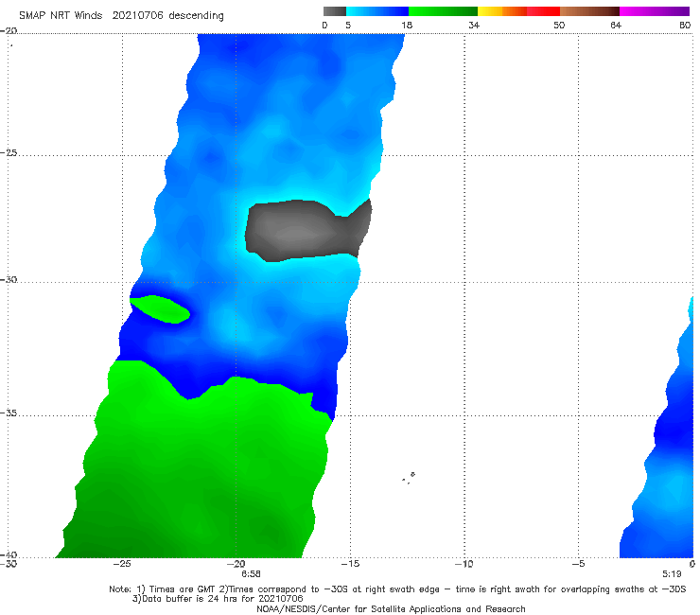Click the longitude label '-5' on bottom axis

tap(579, 564)
